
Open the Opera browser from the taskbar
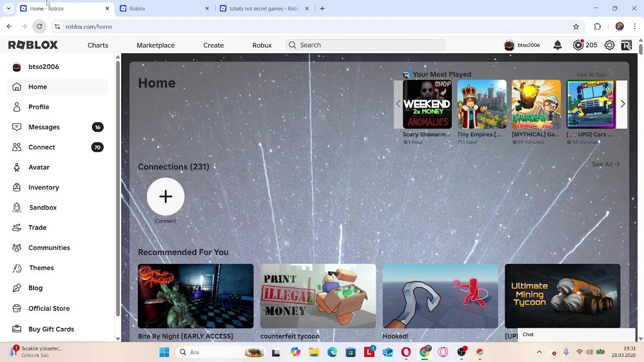tap(406, 352)
